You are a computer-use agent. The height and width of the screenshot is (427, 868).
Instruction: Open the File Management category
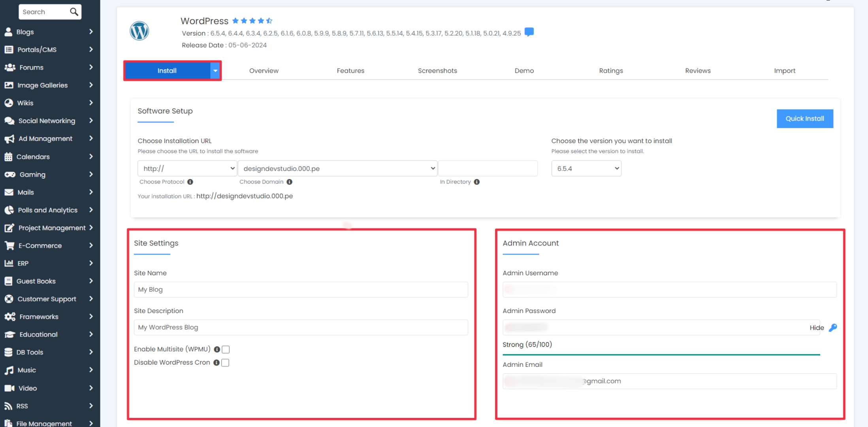pos(49,423)
